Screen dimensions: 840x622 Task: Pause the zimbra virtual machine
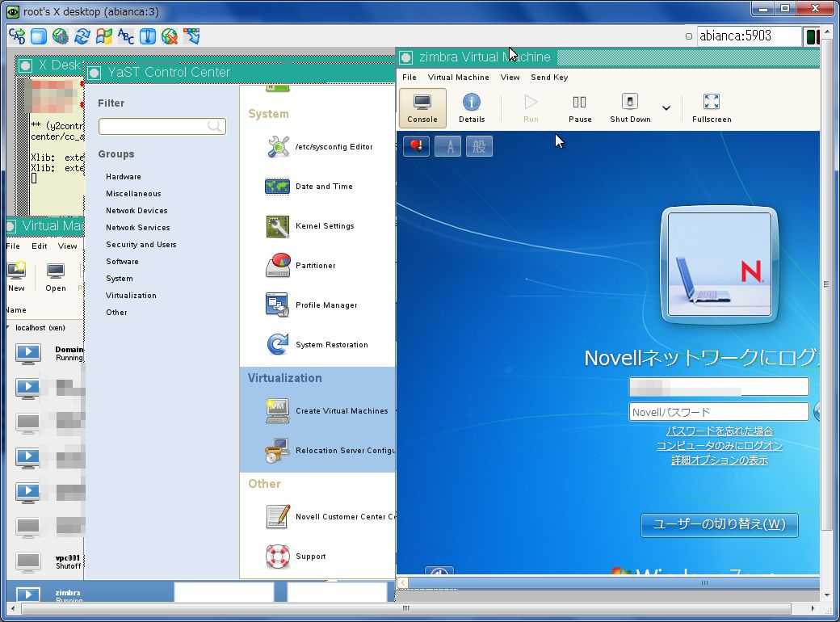[580, 107]
